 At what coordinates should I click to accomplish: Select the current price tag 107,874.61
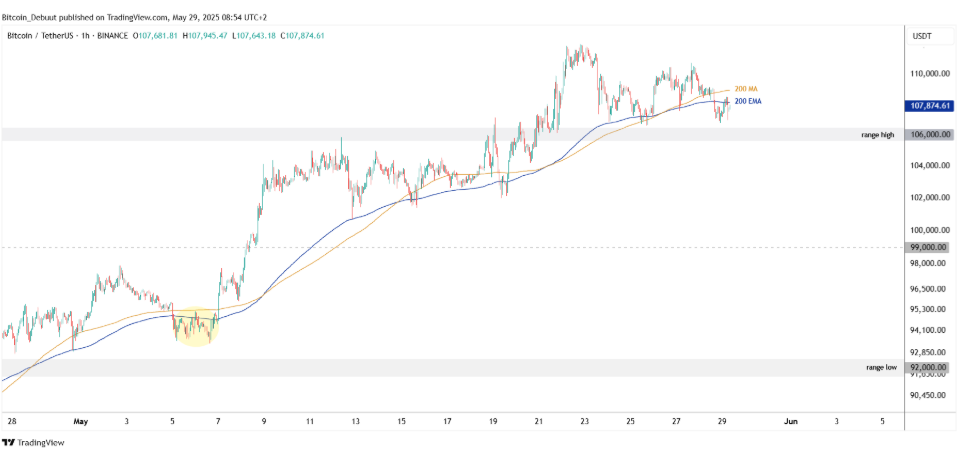click(929, 106)
